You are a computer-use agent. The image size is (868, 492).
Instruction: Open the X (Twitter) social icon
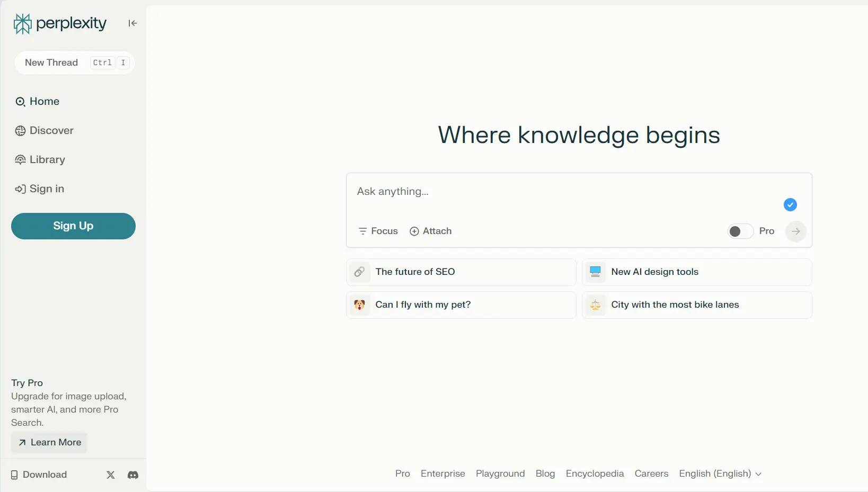coord(111,475)
